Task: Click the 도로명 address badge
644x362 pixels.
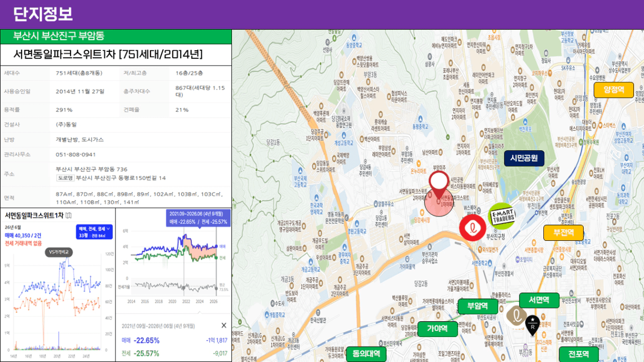Action: [65, 178]
